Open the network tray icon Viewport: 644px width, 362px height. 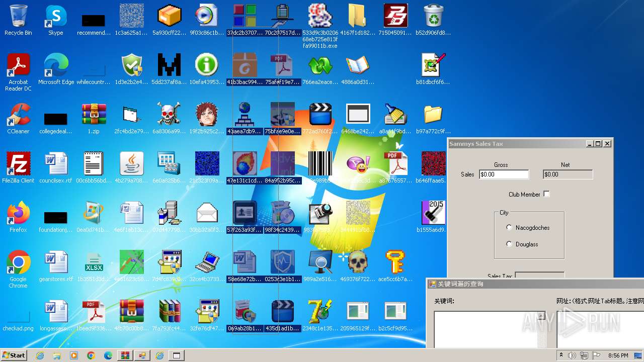(x=584, y=355)
